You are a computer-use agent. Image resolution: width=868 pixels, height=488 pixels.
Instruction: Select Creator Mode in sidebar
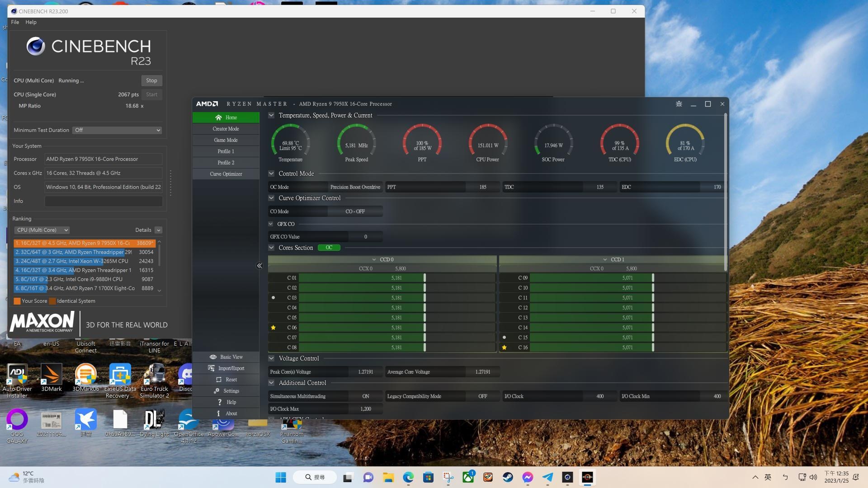tap(226, 129)
